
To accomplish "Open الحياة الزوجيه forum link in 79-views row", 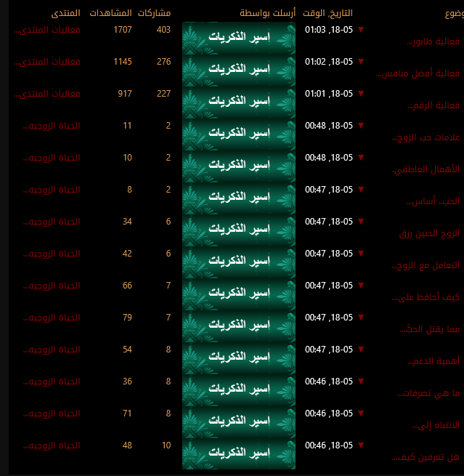I will (52, 318).
